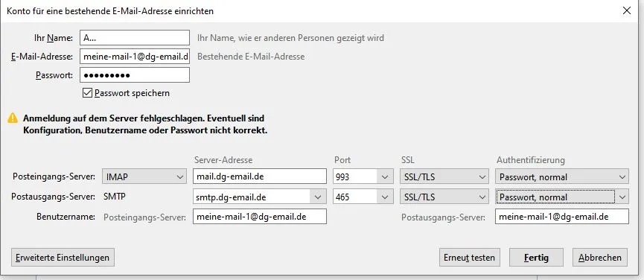This screenshot has width=644, height=280.
Task: Click the Abbrechen button
Action: [600, 258]
